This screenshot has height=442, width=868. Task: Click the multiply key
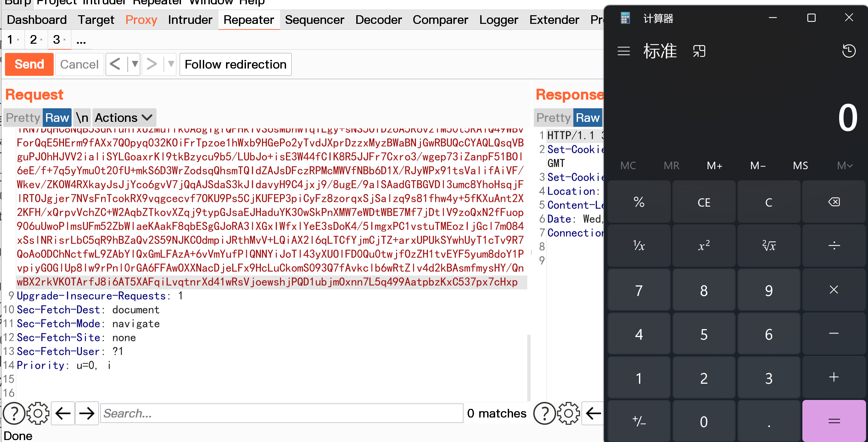click(834, 290)
